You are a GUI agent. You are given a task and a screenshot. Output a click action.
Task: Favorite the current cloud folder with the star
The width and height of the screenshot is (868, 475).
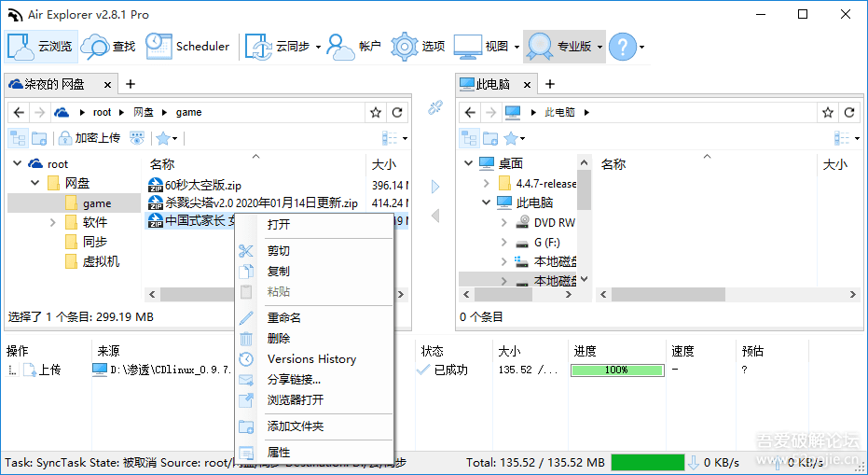pyautogui.click(x=376, y=113)
